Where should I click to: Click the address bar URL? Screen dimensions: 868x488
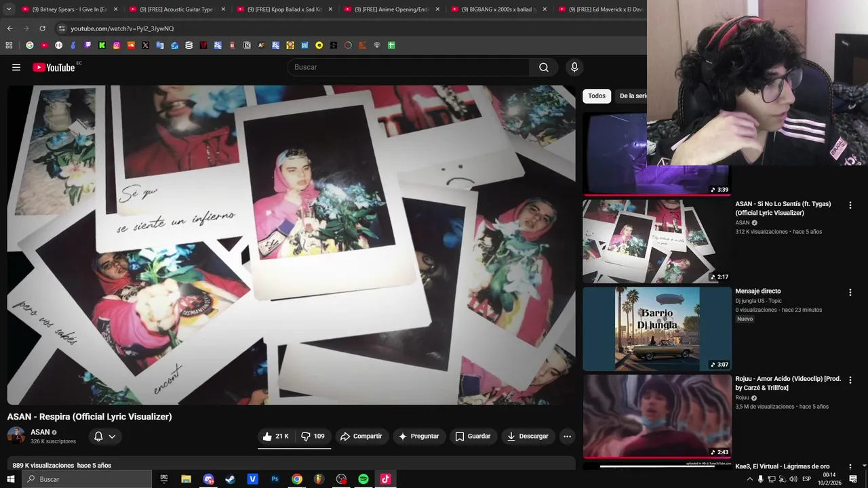click(122, 28)
